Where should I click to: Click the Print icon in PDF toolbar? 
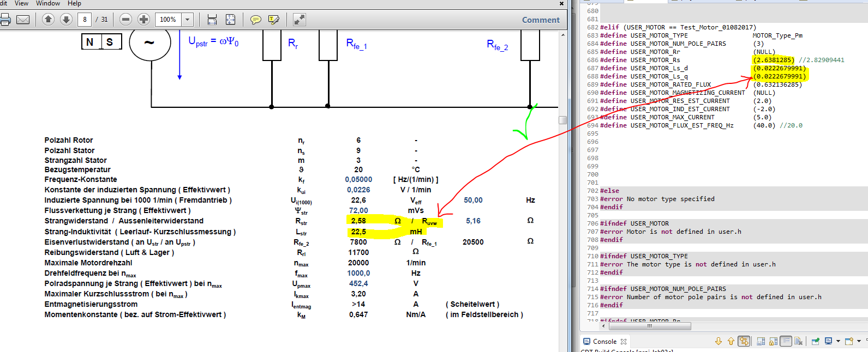[x=5, y=20]
